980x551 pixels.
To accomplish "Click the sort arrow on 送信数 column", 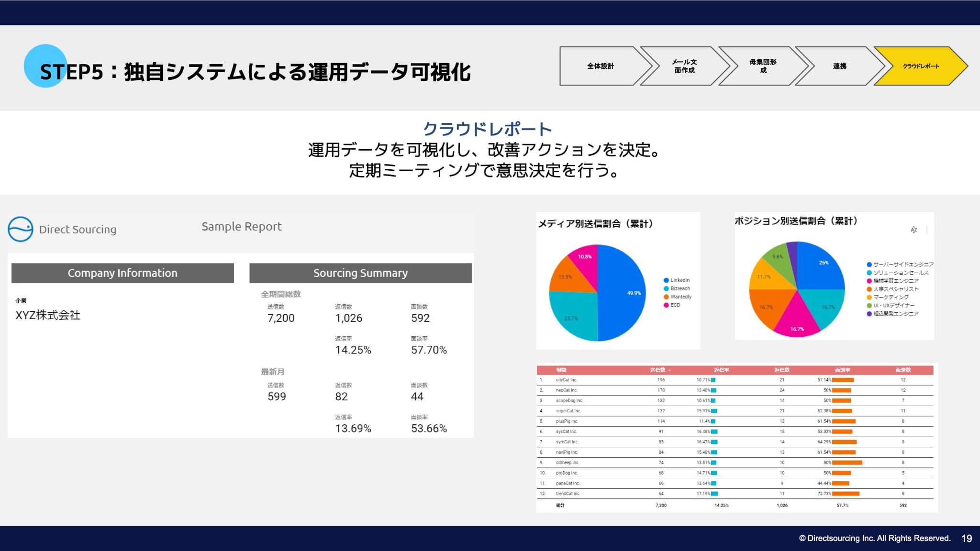I will pos(669,370).
